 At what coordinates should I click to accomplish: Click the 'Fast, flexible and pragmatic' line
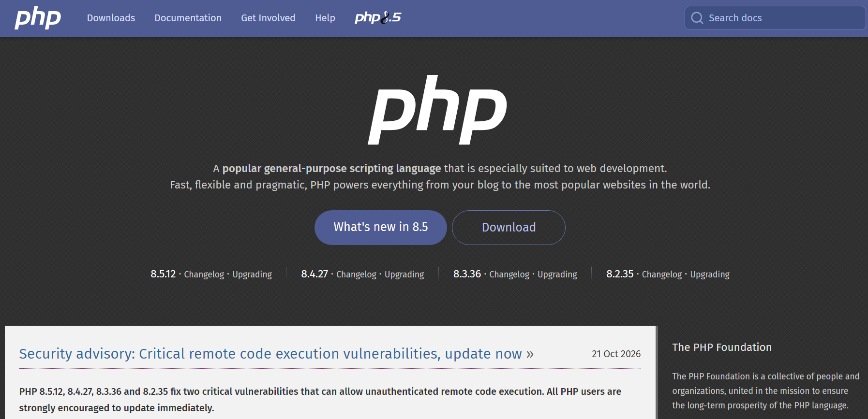440,185
